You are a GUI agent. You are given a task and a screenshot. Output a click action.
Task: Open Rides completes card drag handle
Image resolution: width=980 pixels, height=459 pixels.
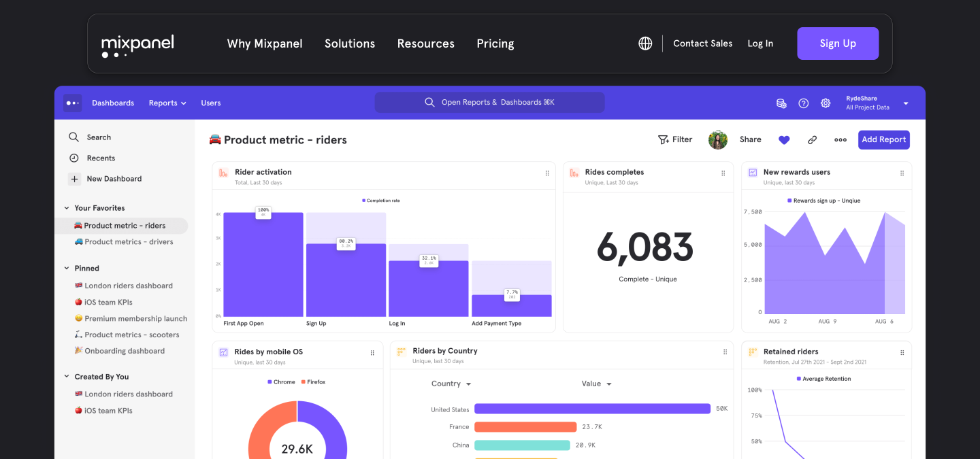(723, 173)
